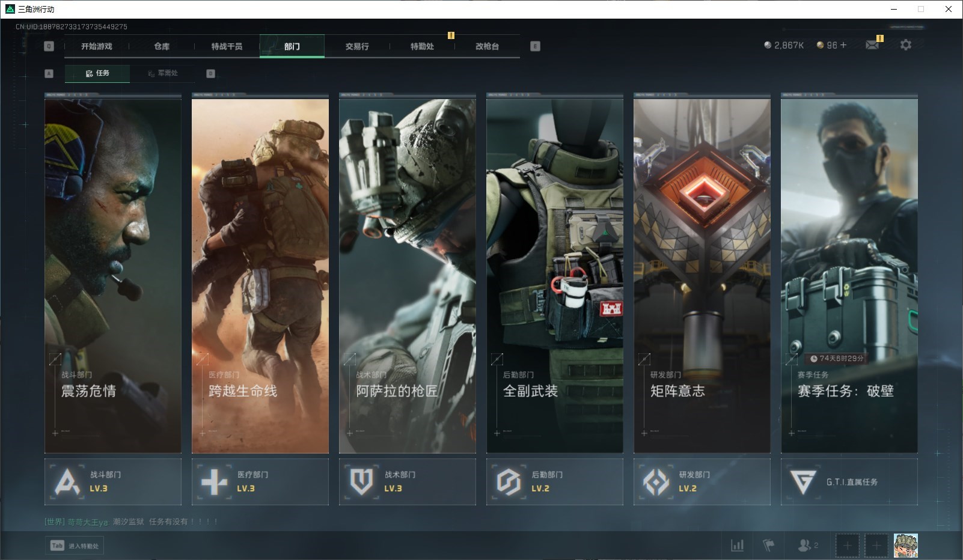The height and width of the screenshot is (560, 963).
Task: Click the gold currency coin icon
Action: pyautogui.click(x=820, y=45)
